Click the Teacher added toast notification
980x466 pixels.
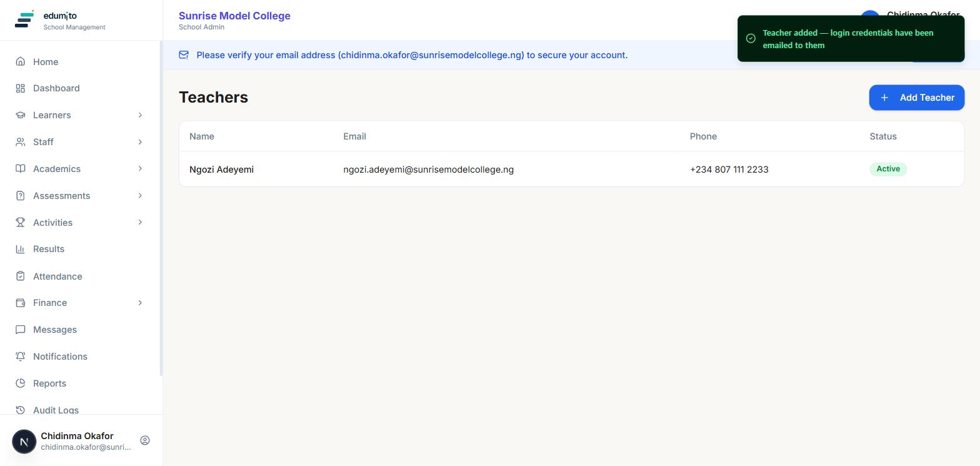click(x=851, y=39)
